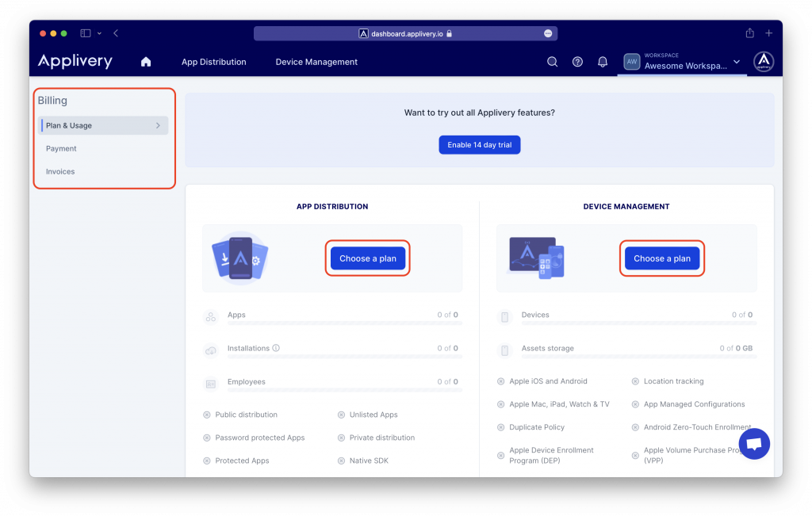Click Apple iOS and Android text
Viewport: 812px width, 516px height.
coord(548,381)
